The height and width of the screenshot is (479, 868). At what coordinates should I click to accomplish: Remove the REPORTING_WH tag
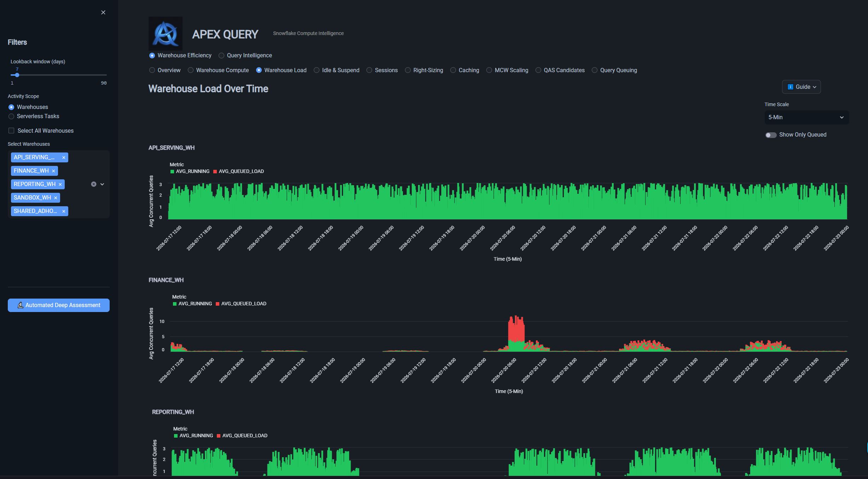pyautogui.click(x=60, y=184)
